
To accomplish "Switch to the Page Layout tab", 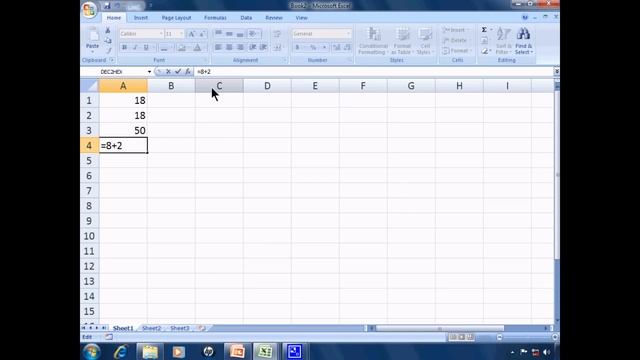I will point(176,18).
